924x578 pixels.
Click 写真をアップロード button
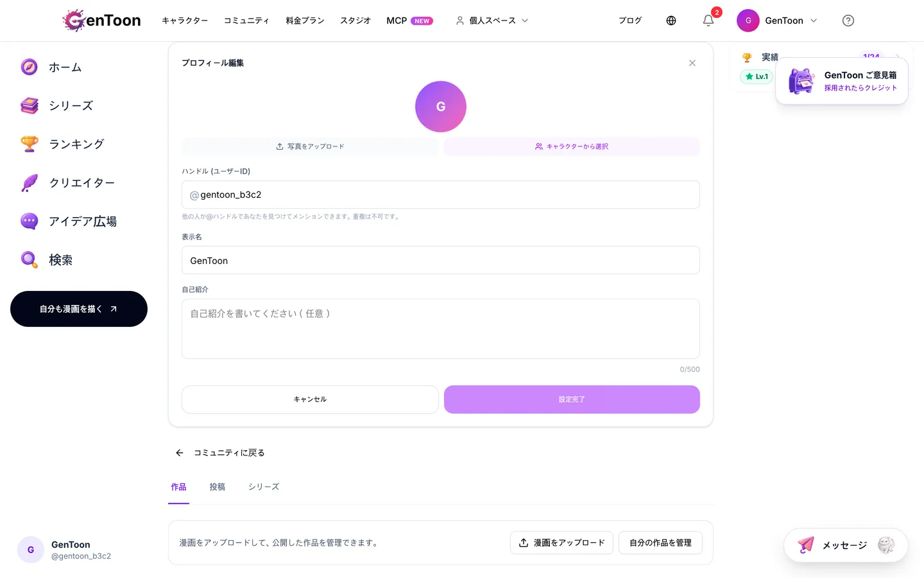coord(310,146)
